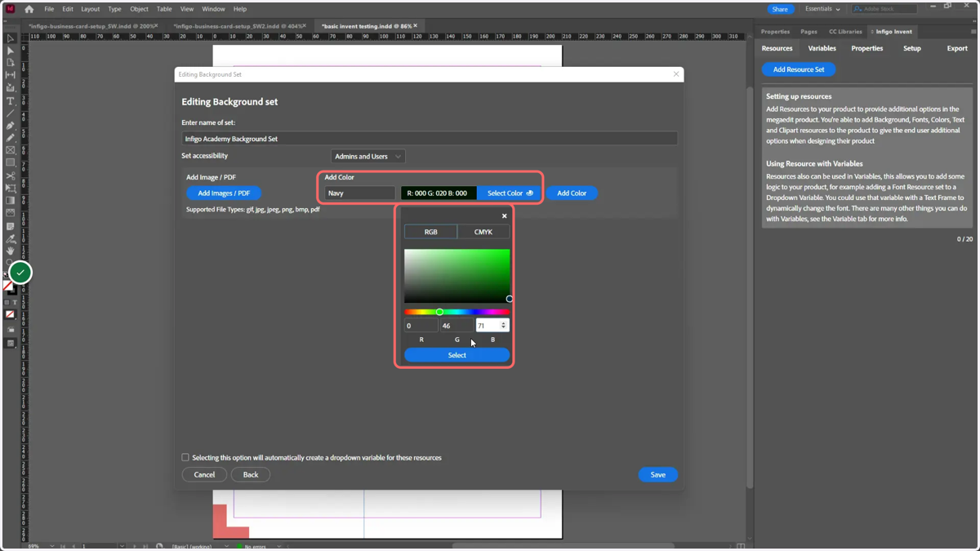Screen dimensions: 980x551
Task: Open the zoom level dropdown in status bar
Action: [x=51, y=546]
